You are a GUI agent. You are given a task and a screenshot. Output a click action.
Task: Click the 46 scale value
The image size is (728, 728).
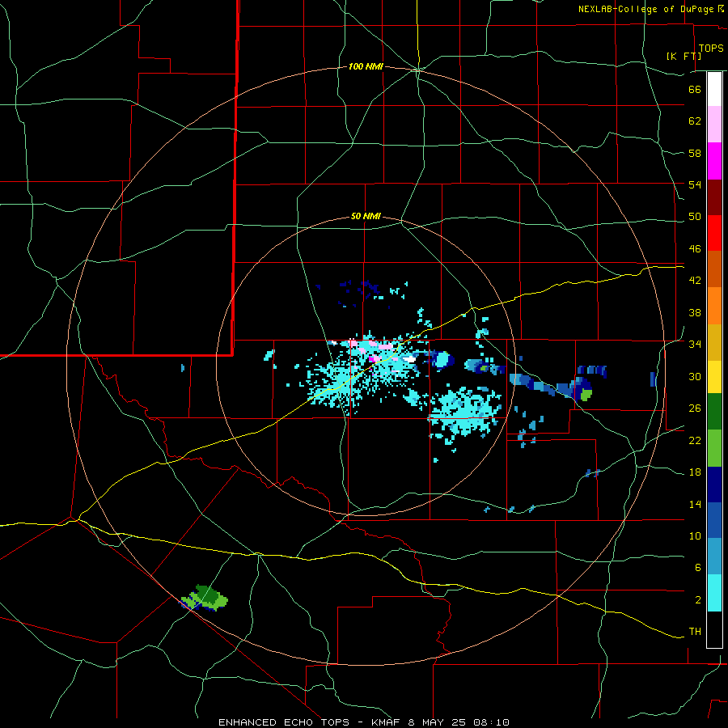pos(695,249)
